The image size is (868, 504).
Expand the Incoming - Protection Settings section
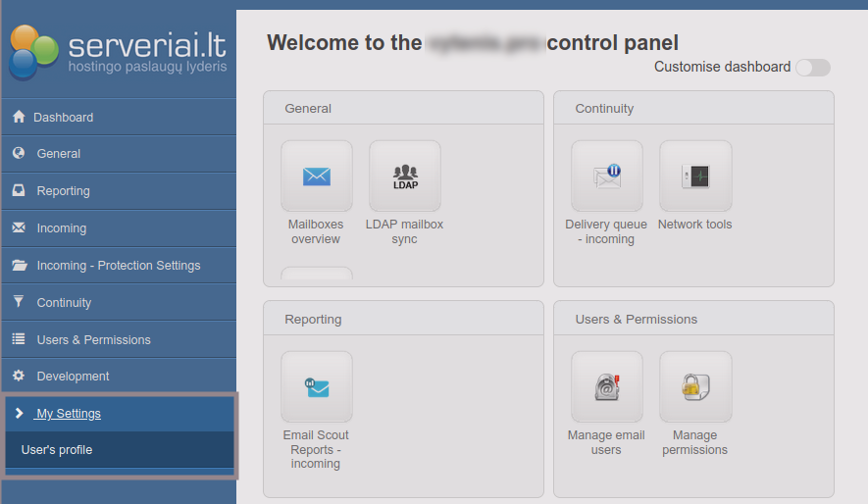[x=118, y=266]
